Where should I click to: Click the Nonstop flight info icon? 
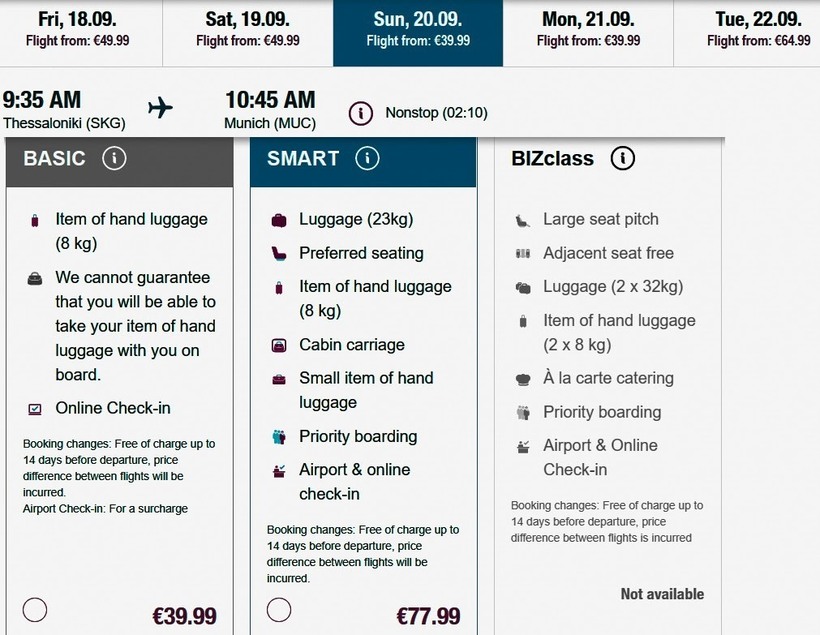(361, 113)
